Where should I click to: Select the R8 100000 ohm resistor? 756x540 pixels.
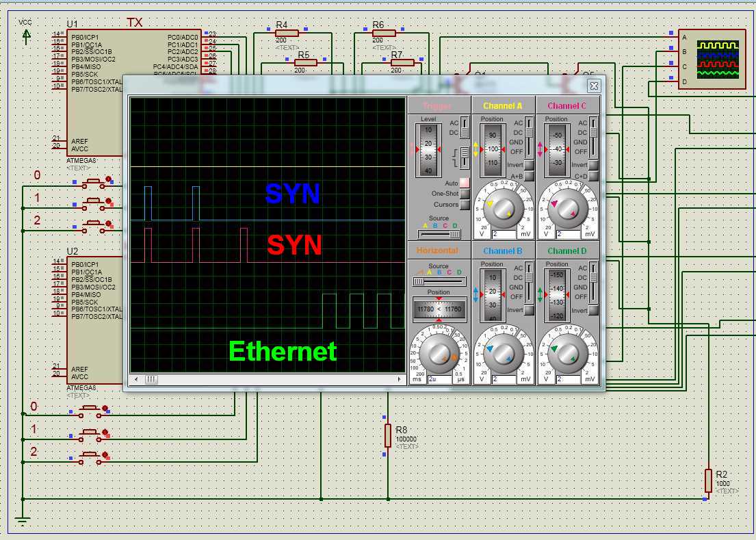pos(387,435)
